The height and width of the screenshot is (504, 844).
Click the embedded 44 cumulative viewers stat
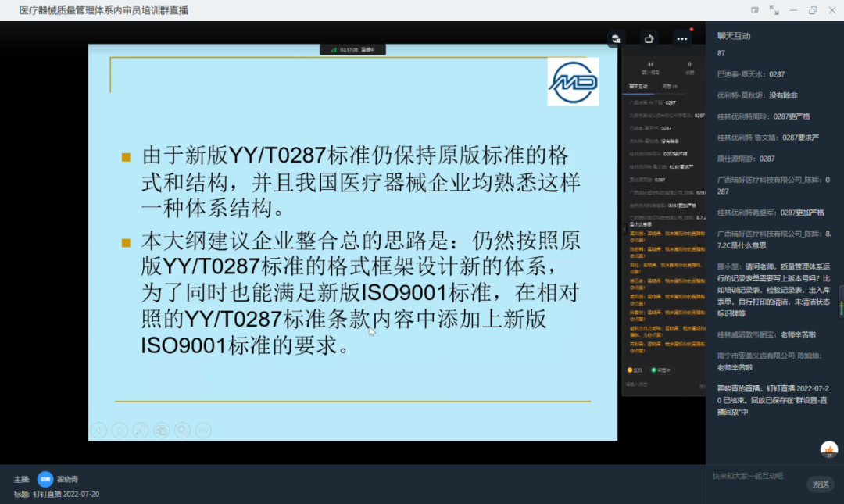click(x=650, y=67)
